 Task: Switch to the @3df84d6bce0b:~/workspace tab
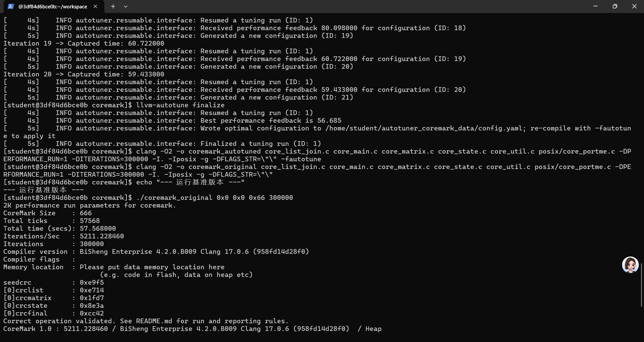pos(52,6)
